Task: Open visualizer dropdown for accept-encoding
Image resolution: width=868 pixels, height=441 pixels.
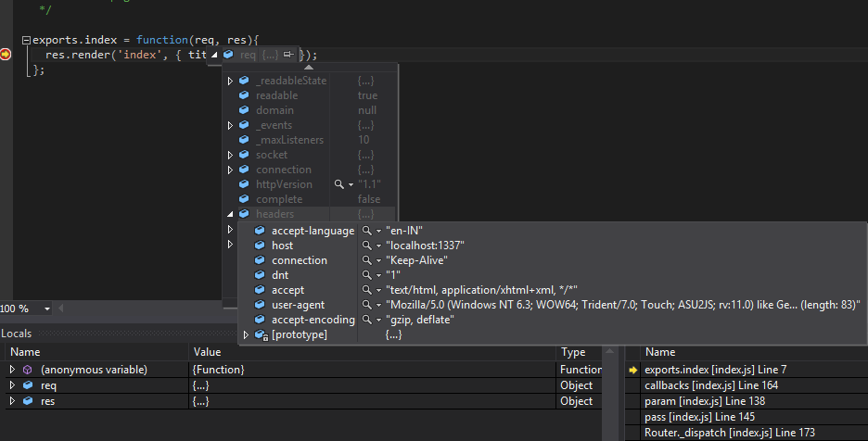Action: [379, 321]
